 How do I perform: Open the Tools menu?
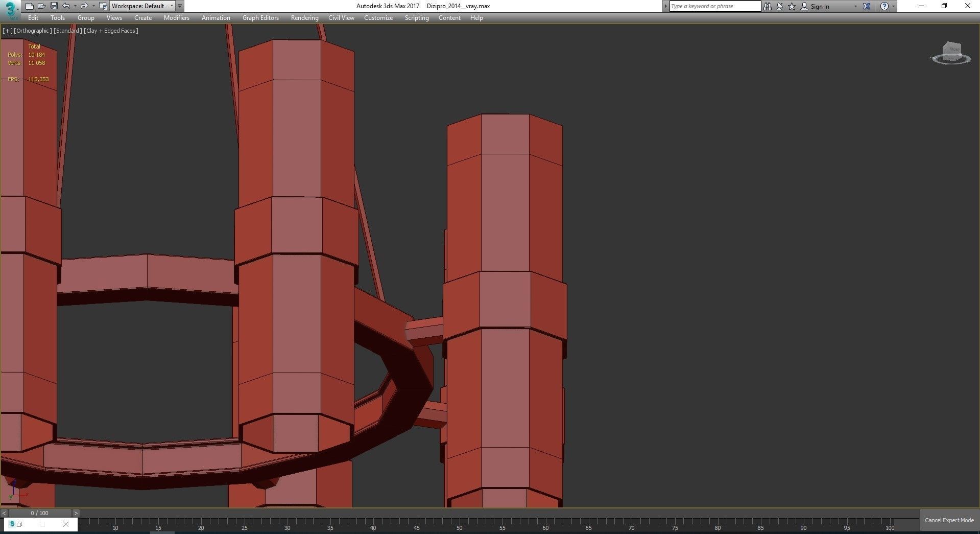58,18
